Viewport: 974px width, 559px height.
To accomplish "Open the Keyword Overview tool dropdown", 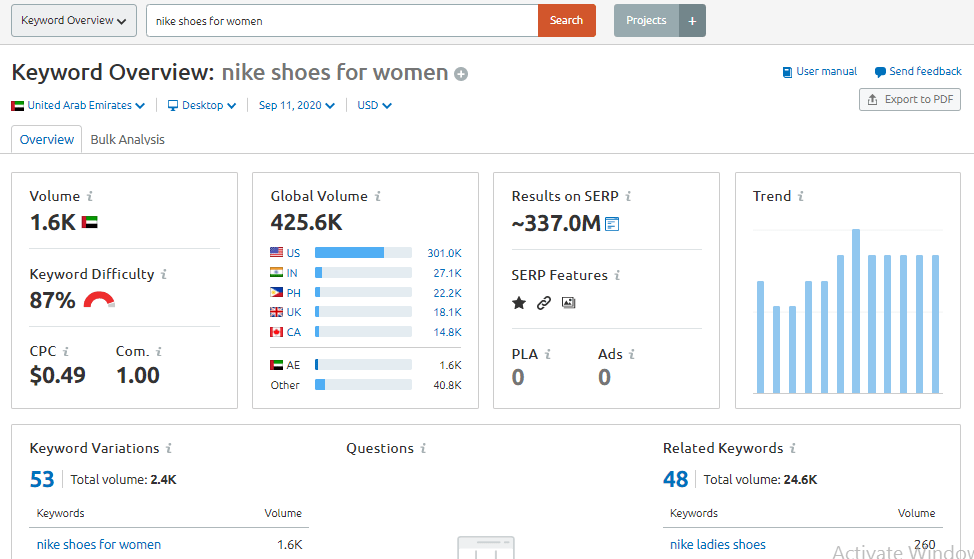I will pos(74,20).
